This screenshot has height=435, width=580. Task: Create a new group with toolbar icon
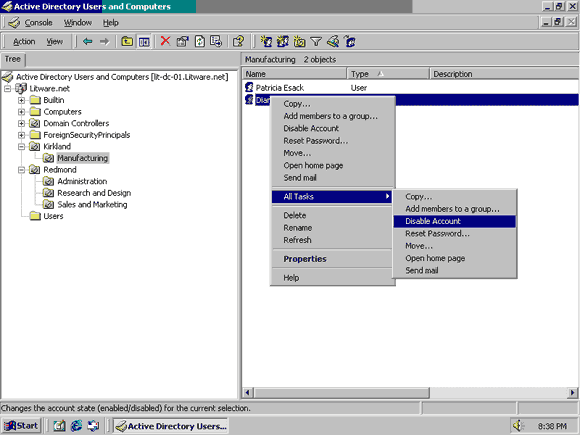(283, 41)
